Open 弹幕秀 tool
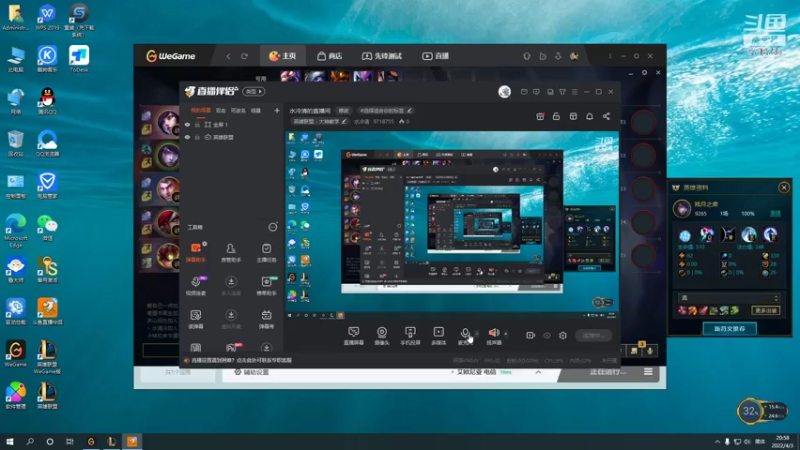 (x=266, y=319)
